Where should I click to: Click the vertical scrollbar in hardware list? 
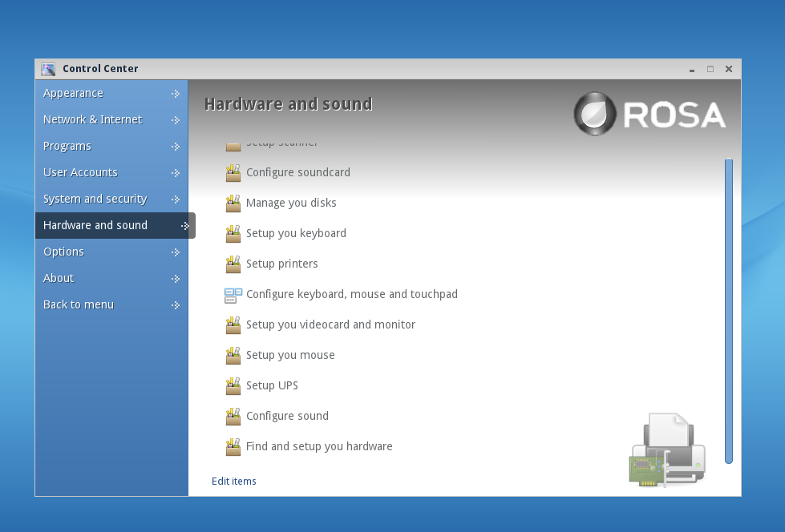click(x=728, y=311)
